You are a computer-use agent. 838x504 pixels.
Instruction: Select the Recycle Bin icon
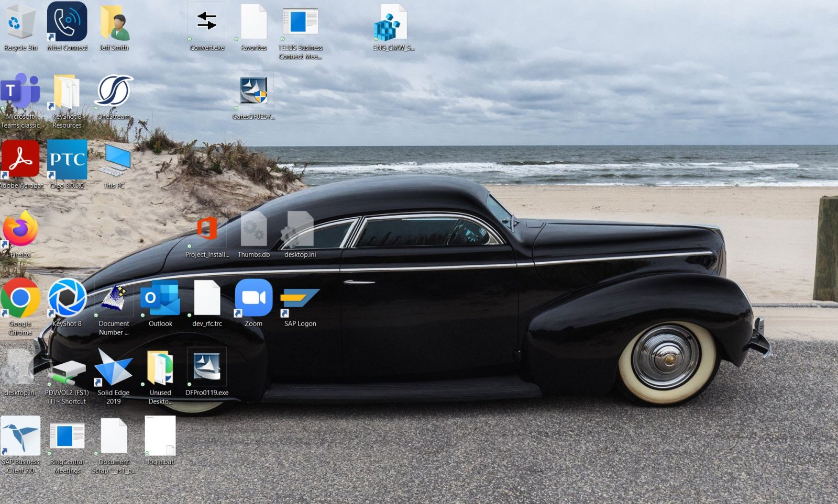[x=20, y=23]
